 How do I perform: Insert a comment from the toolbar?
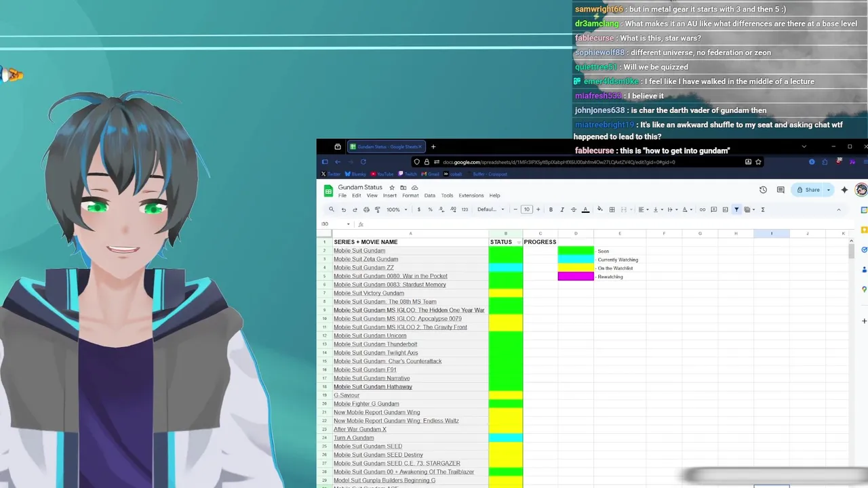(713, 209)
